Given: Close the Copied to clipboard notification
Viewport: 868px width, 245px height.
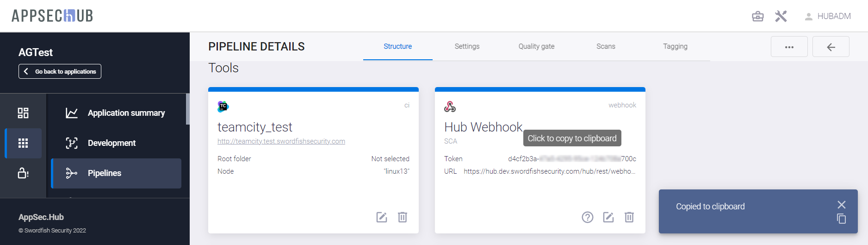Looking at the screenshot, I should [x=842, y=205].
